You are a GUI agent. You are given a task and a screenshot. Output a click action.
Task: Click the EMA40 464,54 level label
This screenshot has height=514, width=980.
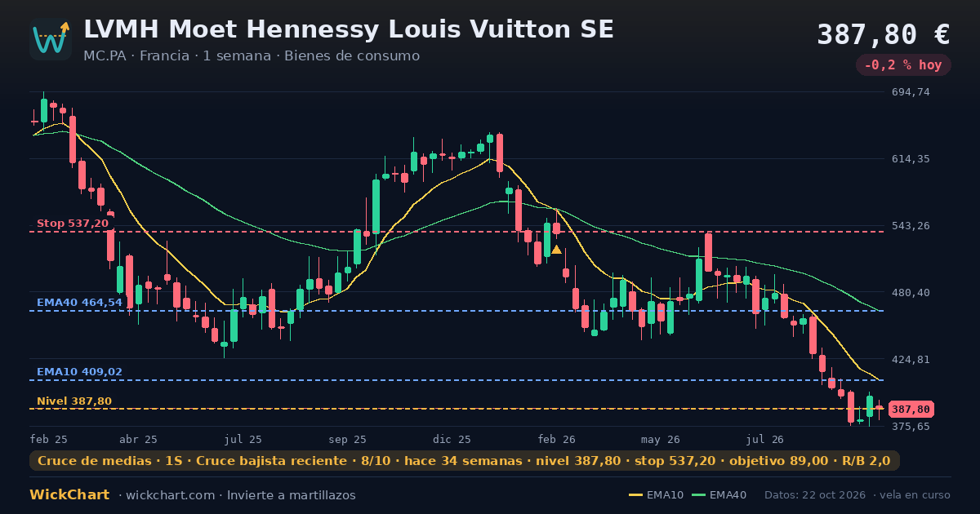79,303
